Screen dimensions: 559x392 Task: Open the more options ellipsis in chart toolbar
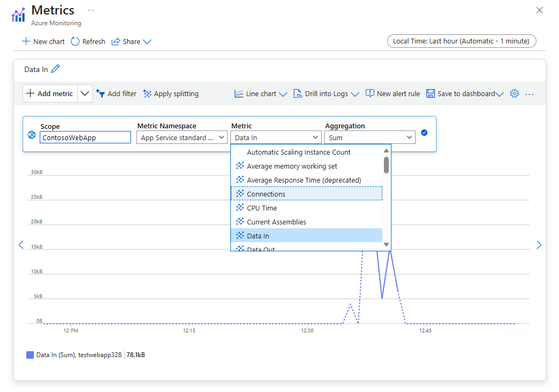(x=529, y=94)
